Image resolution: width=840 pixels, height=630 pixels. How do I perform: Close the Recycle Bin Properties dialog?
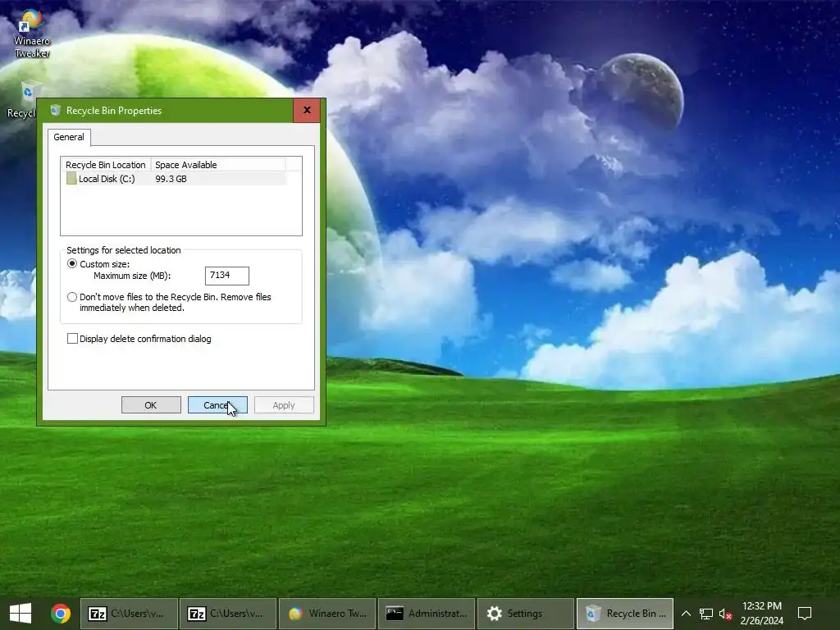(x=307, y=111)
